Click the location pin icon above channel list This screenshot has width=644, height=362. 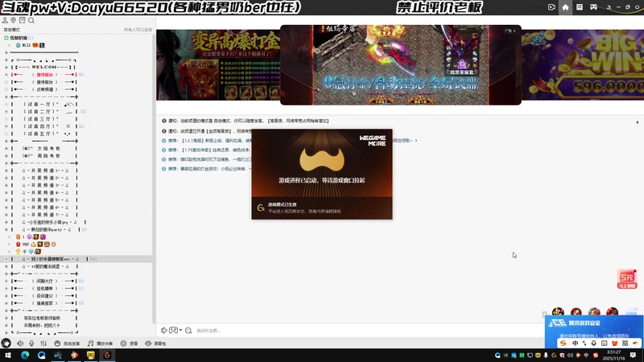[13, 20]
